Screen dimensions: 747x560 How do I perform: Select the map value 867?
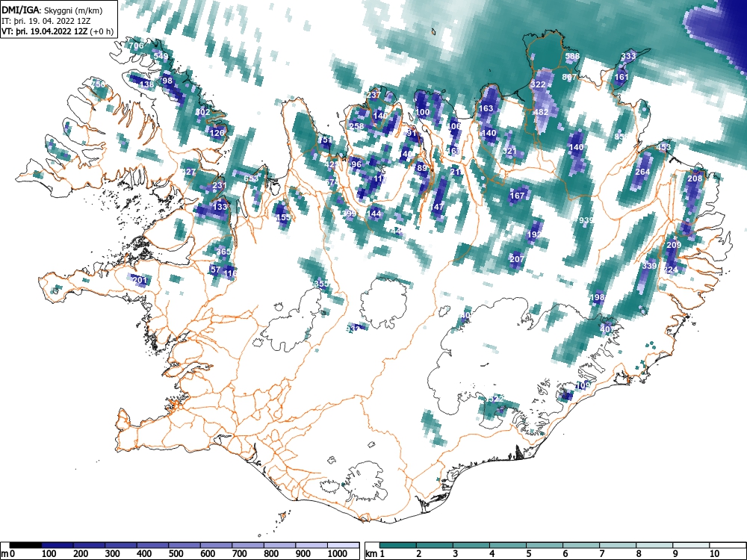pyautogui.click(x=569, y=77)
